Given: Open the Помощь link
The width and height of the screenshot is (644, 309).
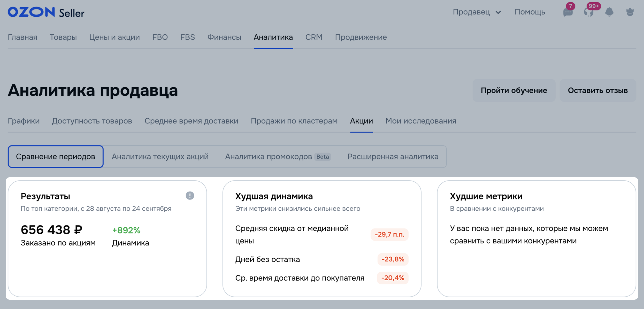Looking at the screenshot, I should pyautogui.click(x=530, y=12).
